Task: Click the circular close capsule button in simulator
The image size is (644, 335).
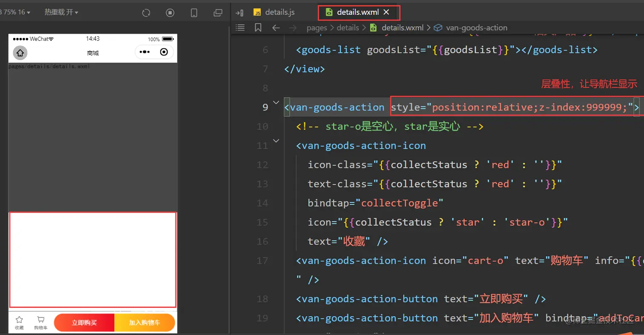Action: 164,52
